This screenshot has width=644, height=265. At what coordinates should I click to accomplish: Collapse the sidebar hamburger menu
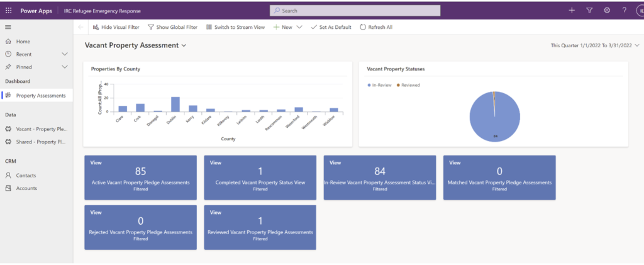[8, 27]
